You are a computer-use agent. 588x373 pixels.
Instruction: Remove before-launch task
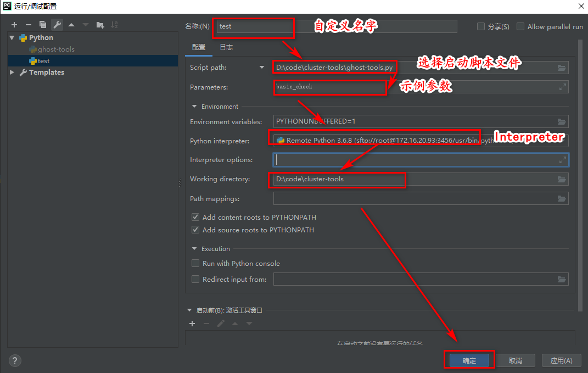point(206,324)
